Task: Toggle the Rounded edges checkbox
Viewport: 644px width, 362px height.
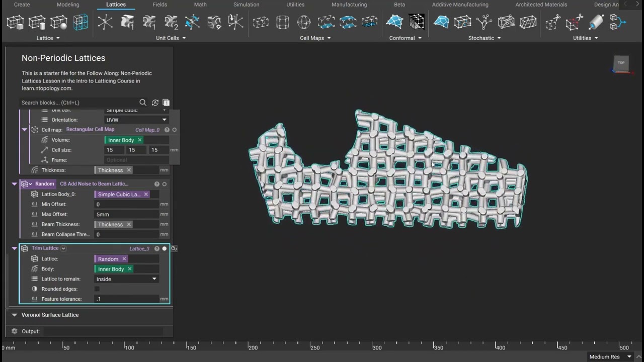Action: coord(97,289)
